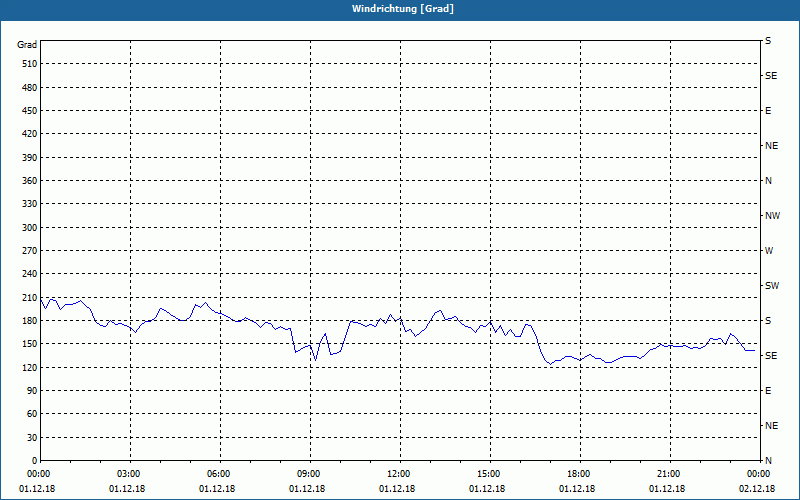Select the 240 degree axis label
Image resolution: width=800 pixels, height=500 pixels.
(30, 274)
